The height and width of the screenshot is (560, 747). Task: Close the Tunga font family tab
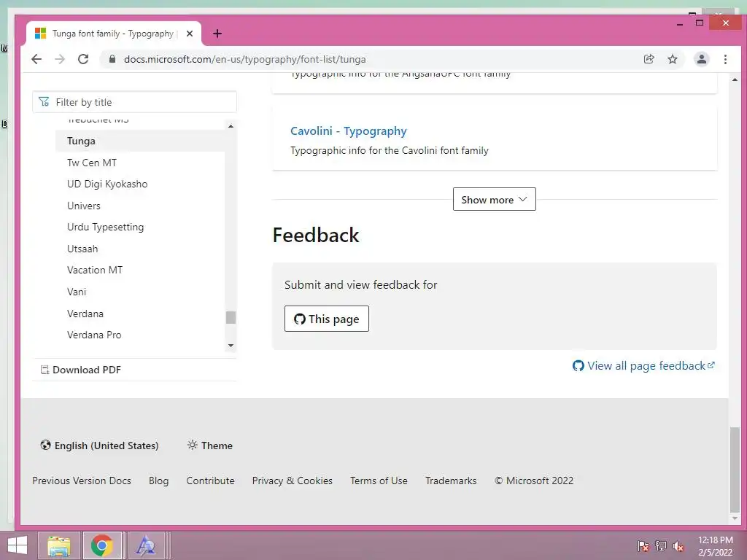[x=189, y=34]
